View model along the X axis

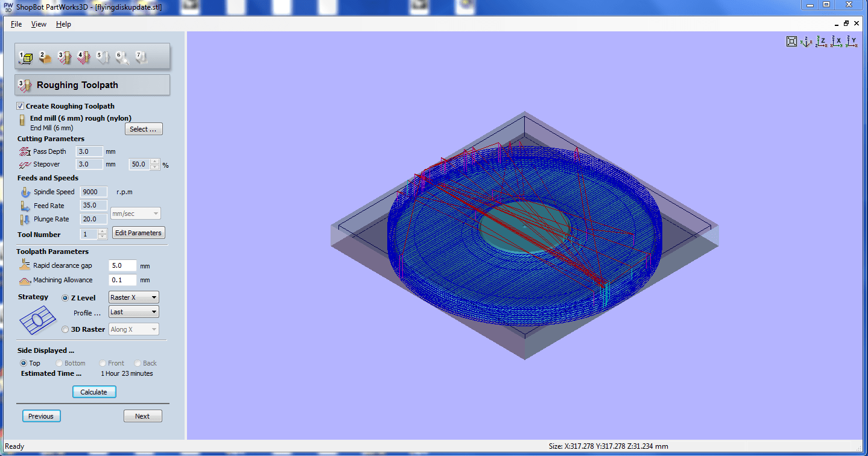click(x=836, y=42)
